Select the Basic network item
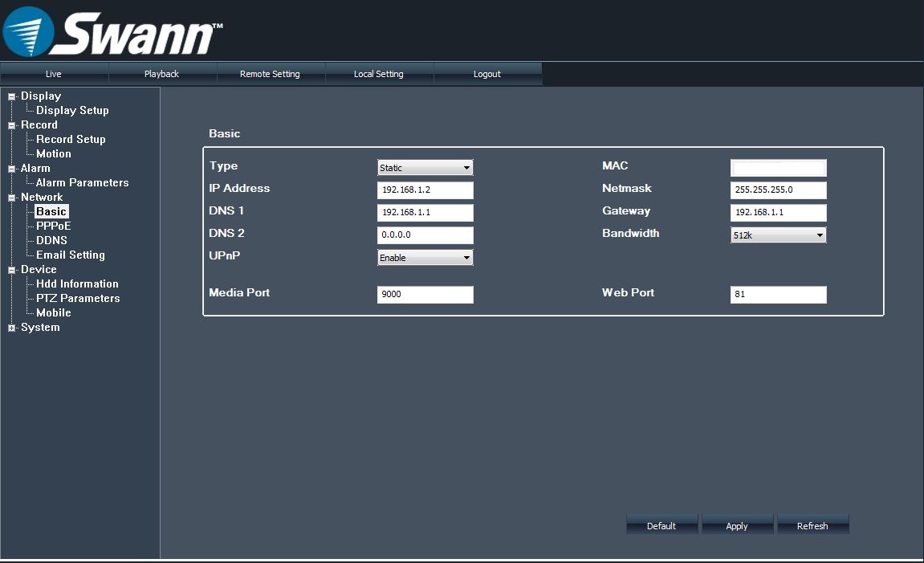The width and height of the screenshot is (924, 563). point(51,211)
